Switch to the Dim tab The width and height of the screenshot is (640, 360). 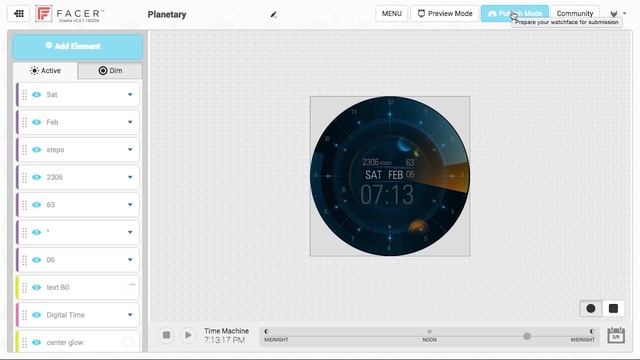tap(110, 71)
